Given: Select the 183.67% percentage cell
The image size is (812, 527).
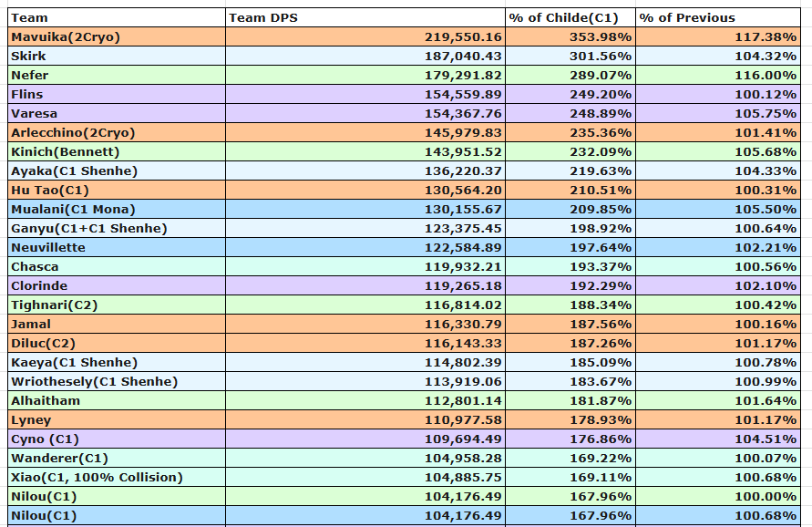Looking at the screenshot, I should coord(570,382).
